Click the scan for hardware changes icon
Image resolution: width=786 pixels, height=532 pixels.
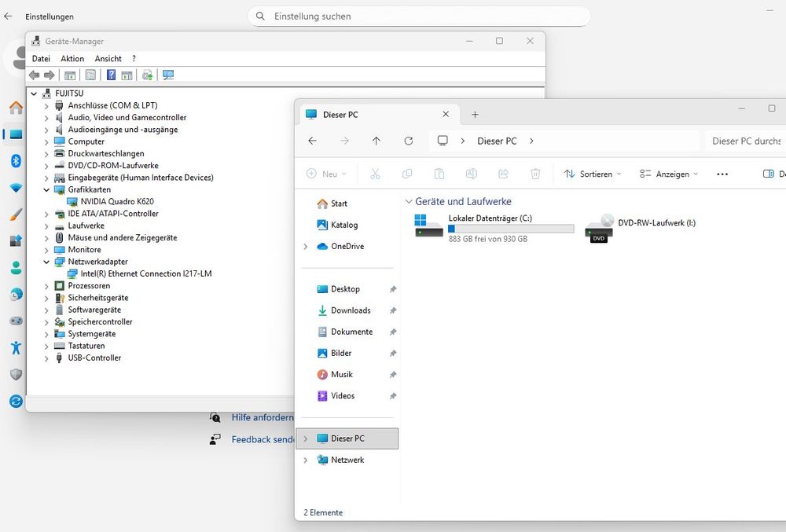coord(167,75)
